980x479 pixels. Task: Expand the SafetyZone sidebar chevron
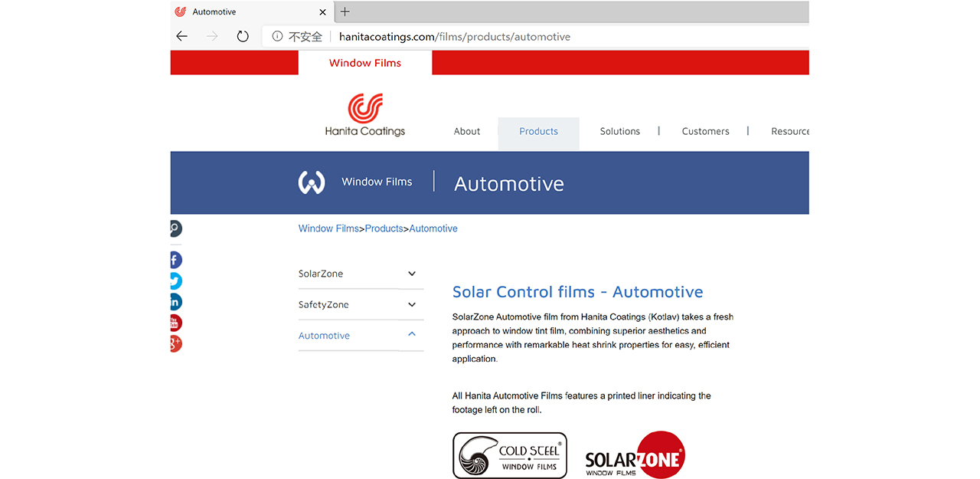(x=412, y=304)
